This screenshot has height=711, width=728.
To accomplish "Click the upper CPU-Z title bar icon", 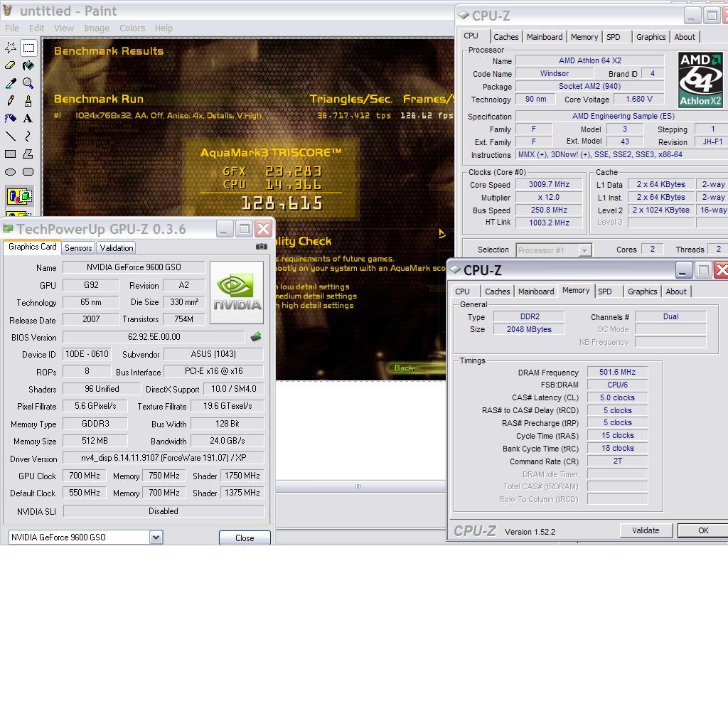I will 464,15.
